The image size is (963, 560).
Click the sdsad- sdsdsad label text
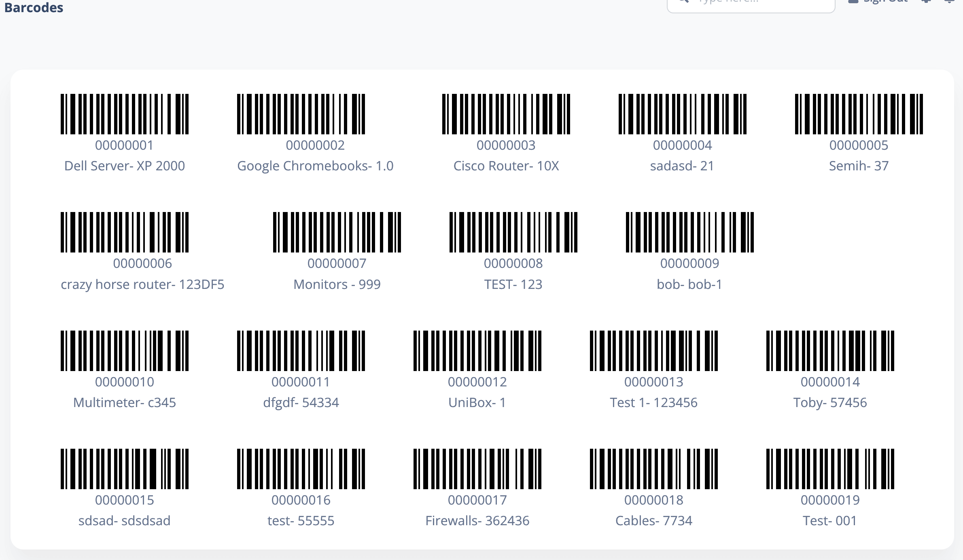[125, 521]
